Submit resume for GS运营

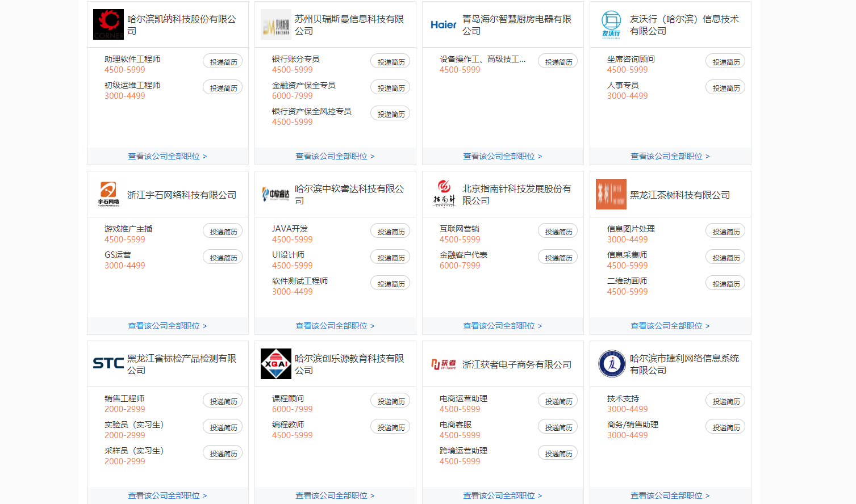(223, 257)
